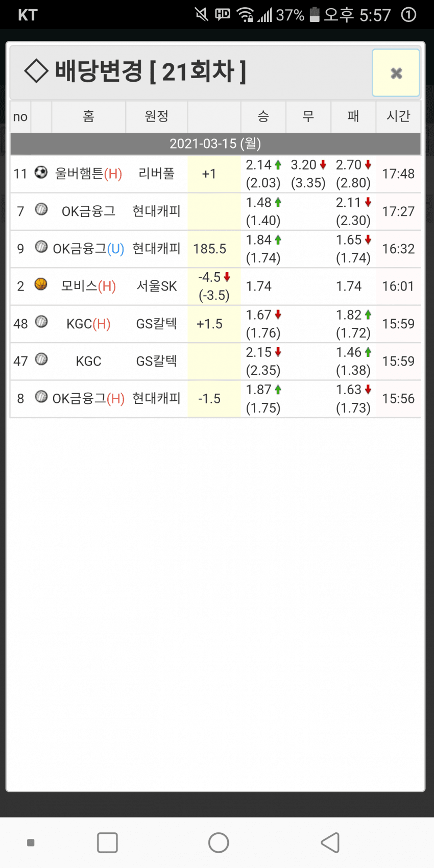Click the 승 column header
Viewport: 434px width, 868px height.
263,116
